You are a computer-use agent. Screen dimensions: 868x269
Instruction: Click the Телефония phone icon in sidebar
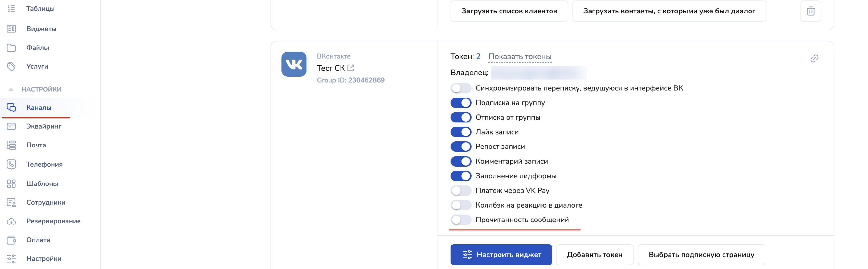tap(11, 164)
